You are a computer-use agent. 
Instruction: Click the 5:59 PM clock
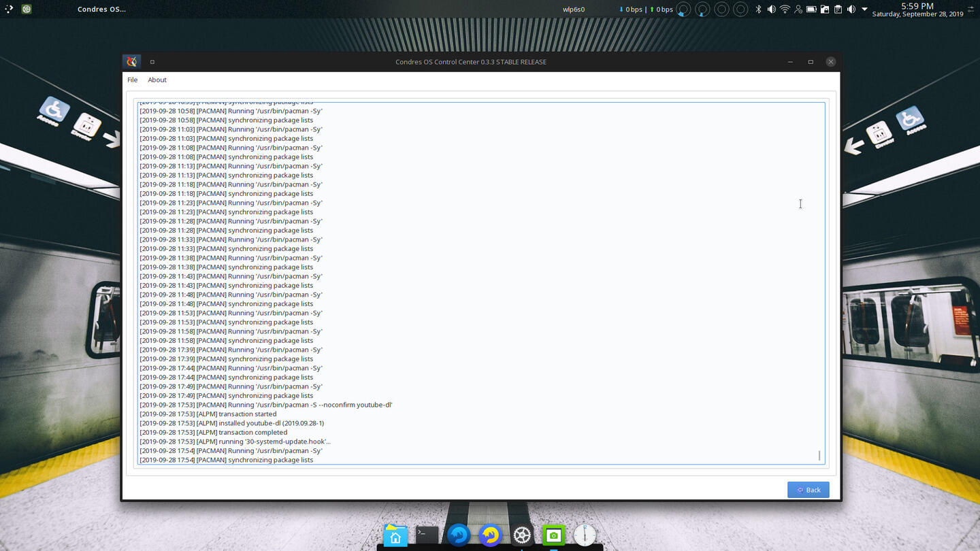(917, 5)
